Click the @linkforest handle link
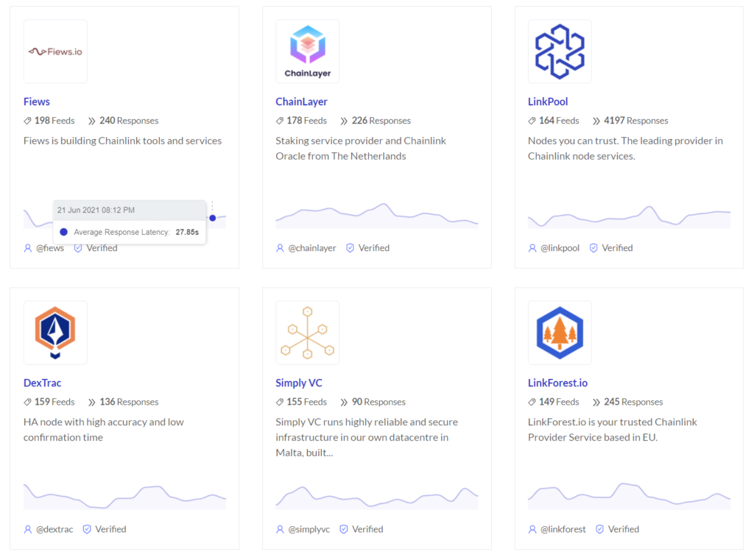Screen dimensions: 754x560 (562, 529)
